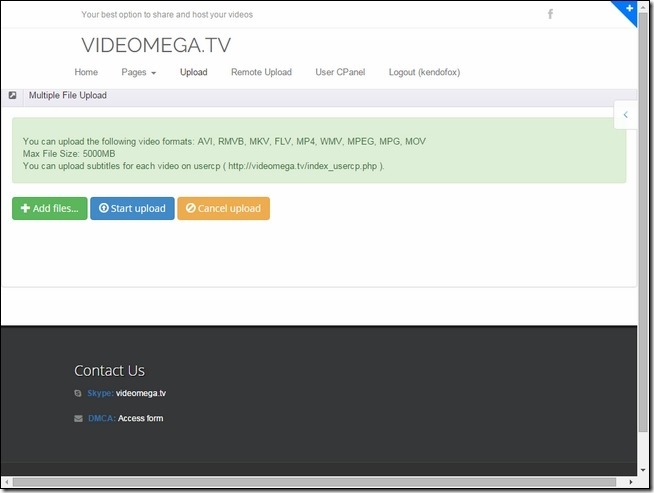Click the Contact Us heading
The height and width of the screenshot is (493, 654).
pyautogui.click(x=109, y=370)
